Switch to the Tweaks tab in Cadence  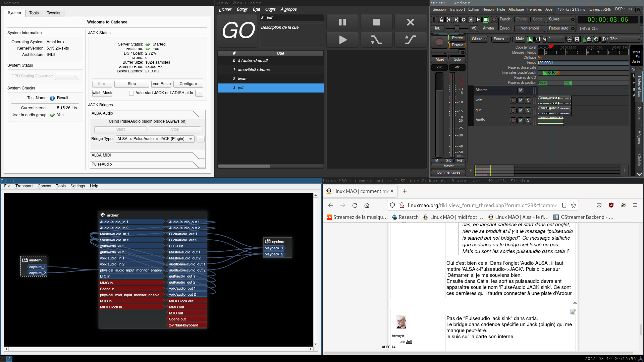[x=54, y=13]
